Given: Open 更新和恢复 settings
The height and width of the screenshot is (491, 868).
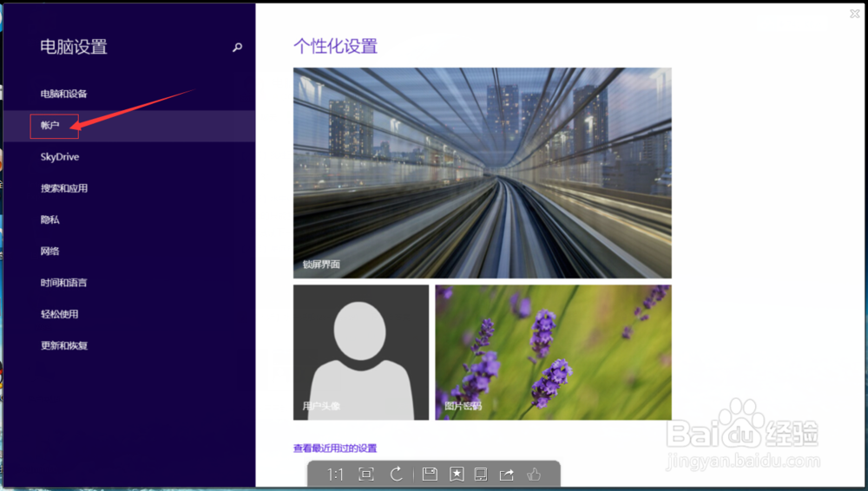Looking at the screenshot, I should (64, 346).
